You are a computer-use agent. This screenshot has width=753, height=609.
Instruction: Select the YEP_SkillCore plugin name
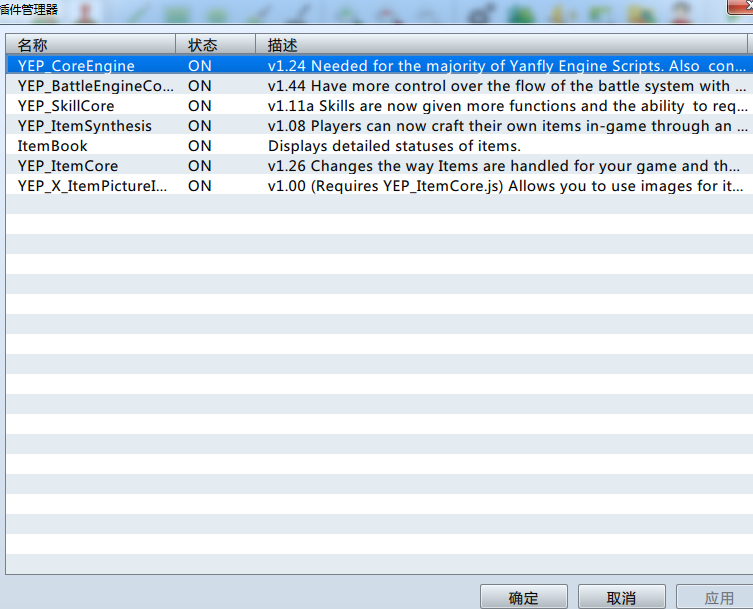pos(66,106)
